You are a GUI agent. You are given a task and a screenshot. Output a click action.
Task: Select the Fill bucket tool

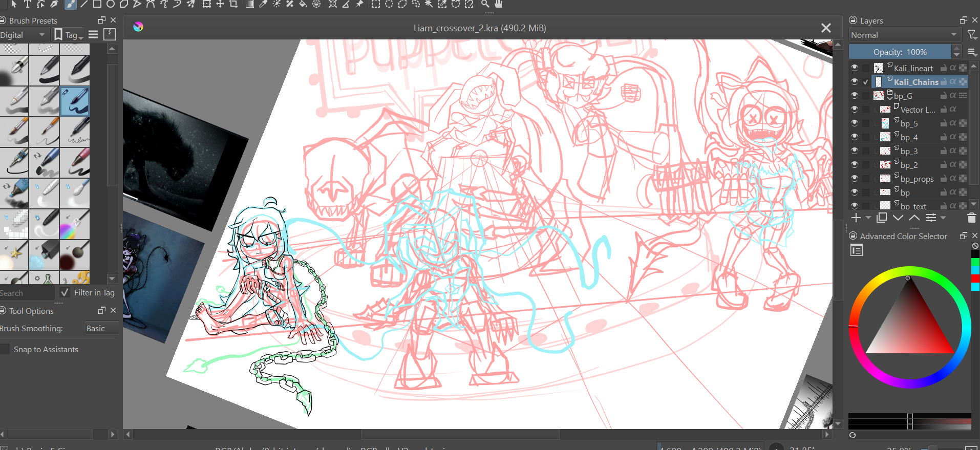point(303,4)
